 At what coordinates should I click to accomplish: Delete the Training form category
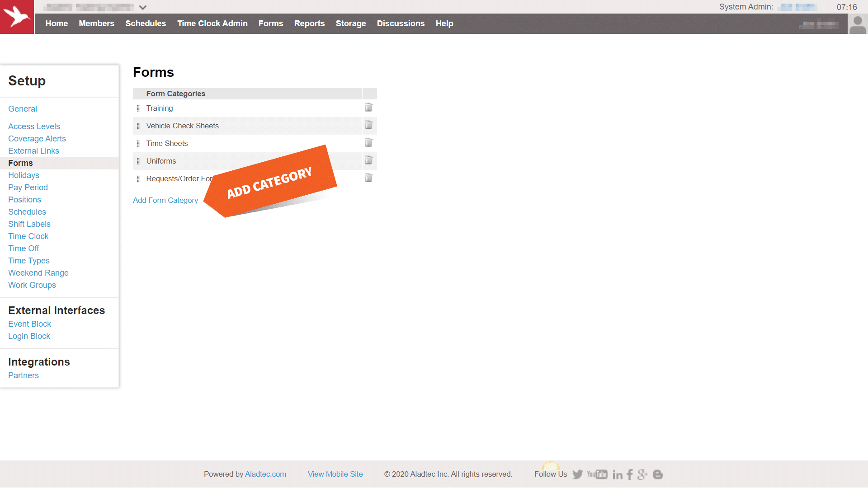(368, 108)
